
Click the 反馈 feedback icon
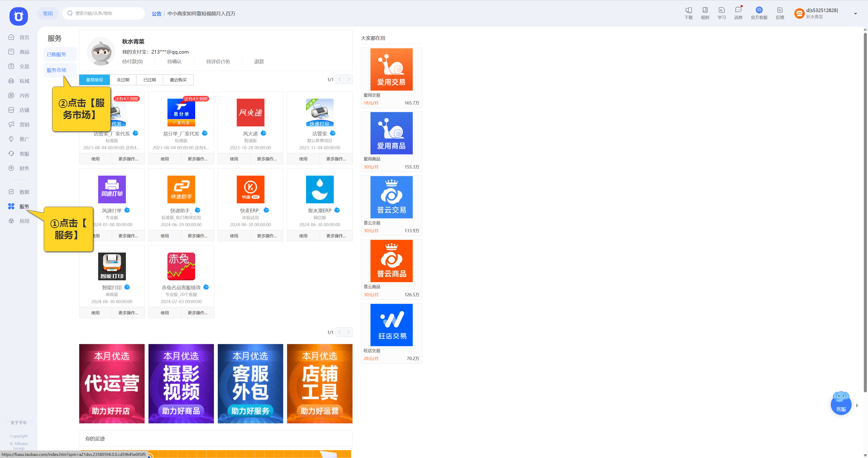780,10
